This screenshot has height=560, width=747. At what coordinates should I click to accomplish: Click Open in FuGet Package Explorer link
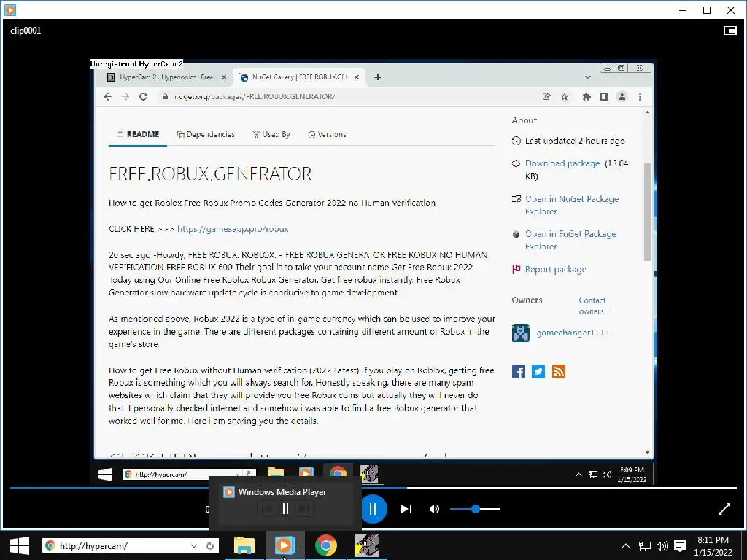click(570, 240)
